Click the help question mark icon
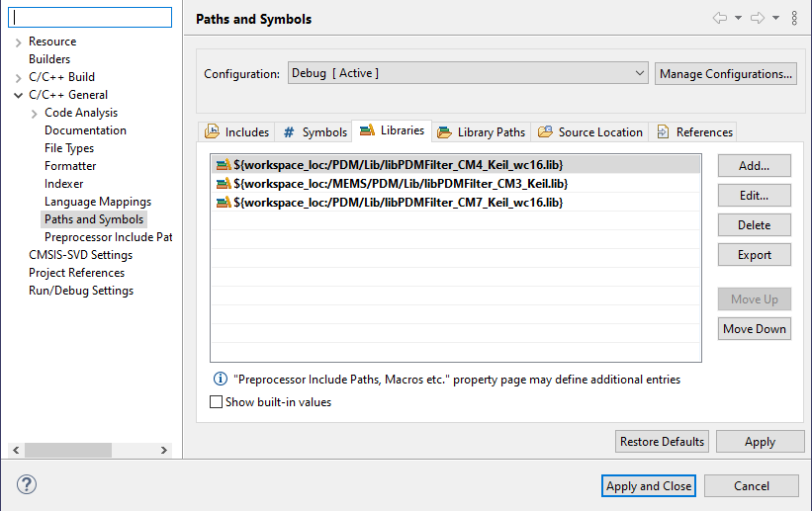 tap(27, 484)
